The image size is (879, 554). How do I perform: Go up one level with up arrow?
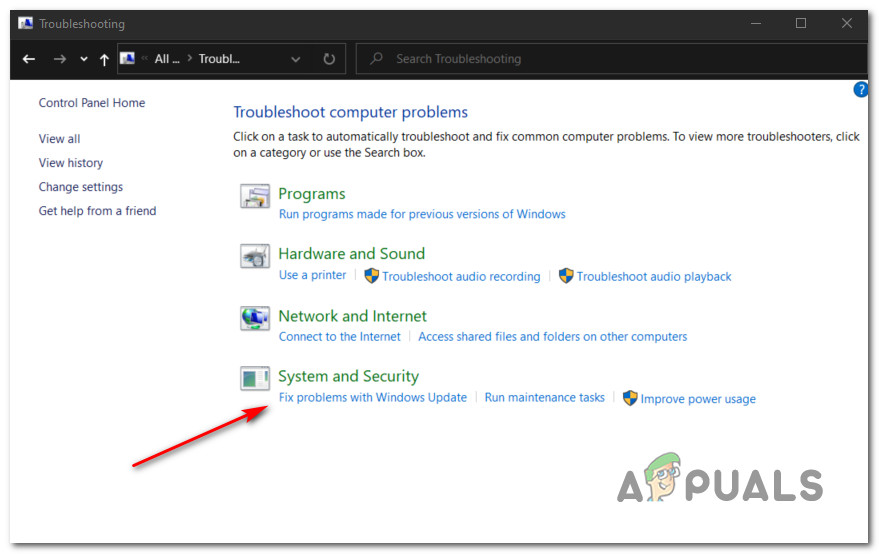104,59
